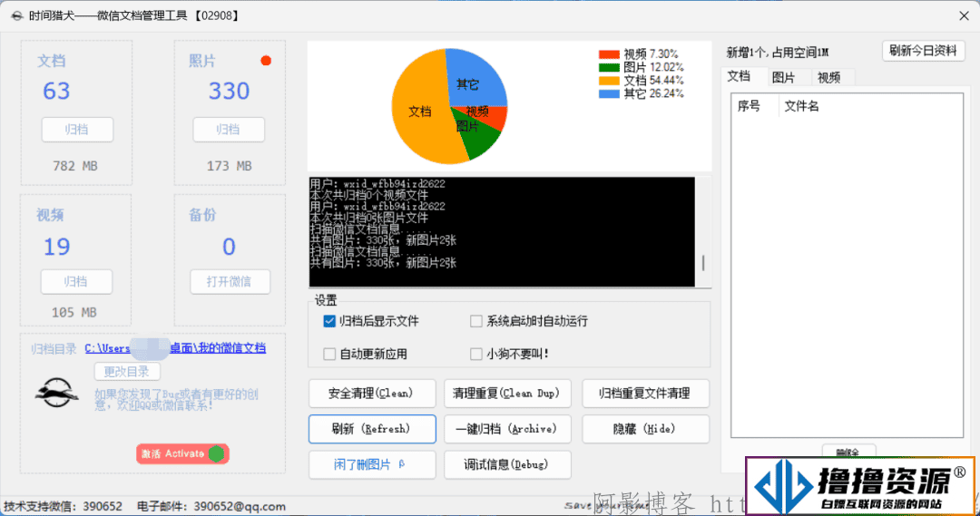This screenshot has width=980, height=516.
Task: Click email 390652@qq.com in status bar
Action: (240, 506)
